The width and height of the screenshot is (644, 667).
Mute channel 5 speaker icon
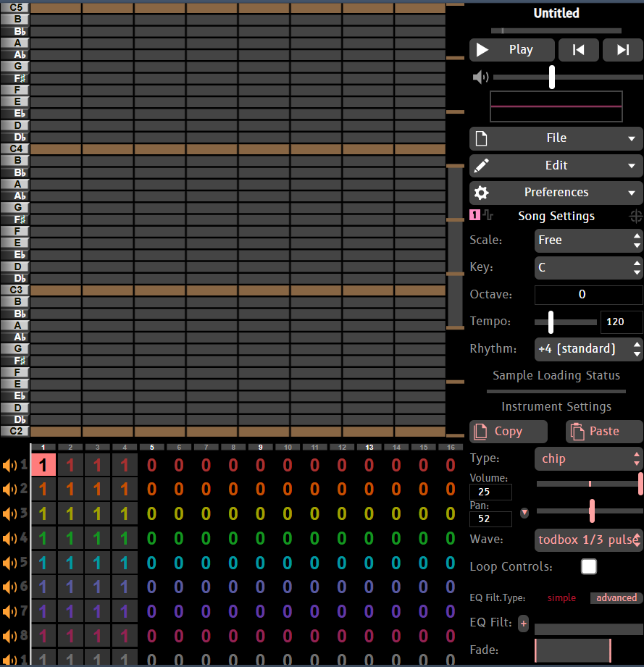(9, 563)
